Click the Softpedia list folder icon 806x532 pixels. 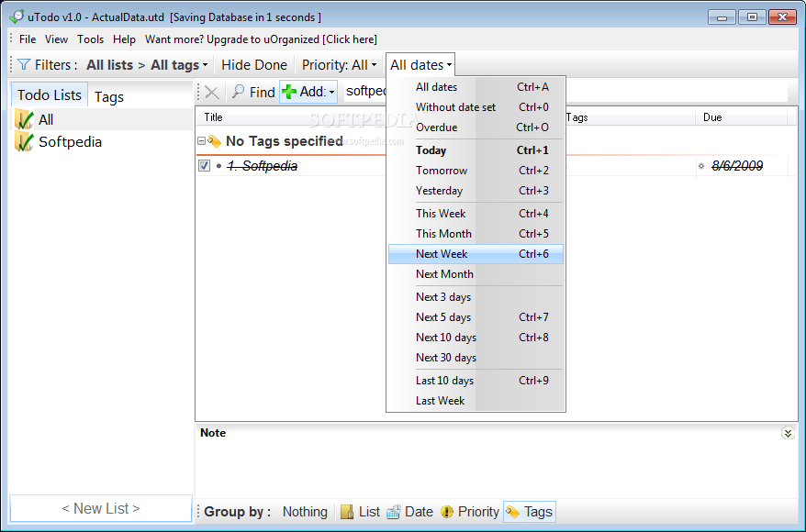pyautogui.click(x=24, y=142)
